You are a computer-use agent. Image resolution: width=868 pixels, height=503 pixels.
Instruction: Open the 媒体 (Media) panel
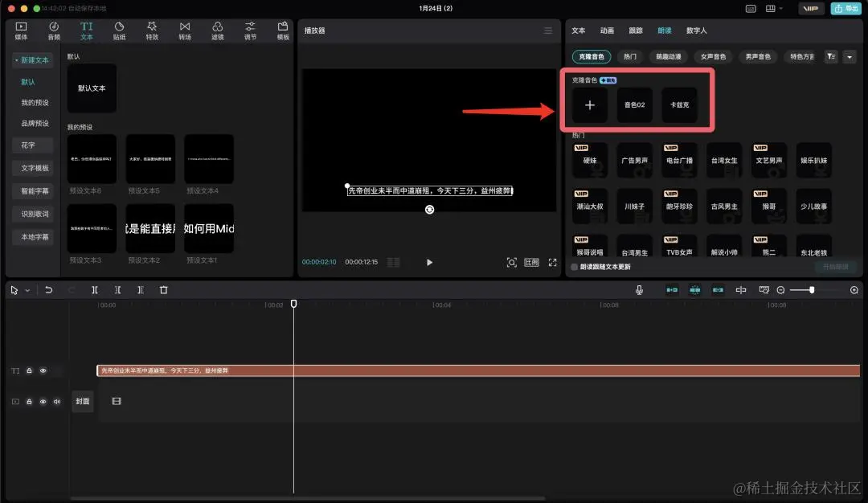pos(21,31)
